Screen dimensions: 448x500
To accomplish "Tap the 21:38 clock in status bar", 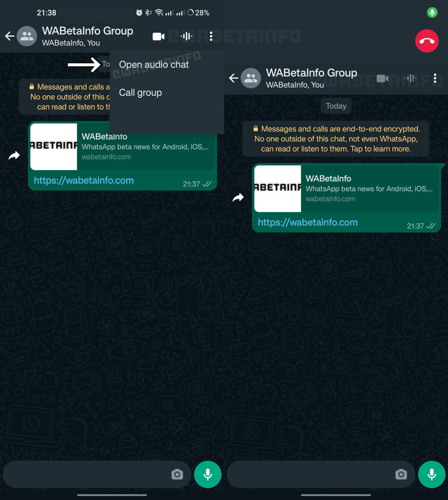I will (x=46, y=13).
